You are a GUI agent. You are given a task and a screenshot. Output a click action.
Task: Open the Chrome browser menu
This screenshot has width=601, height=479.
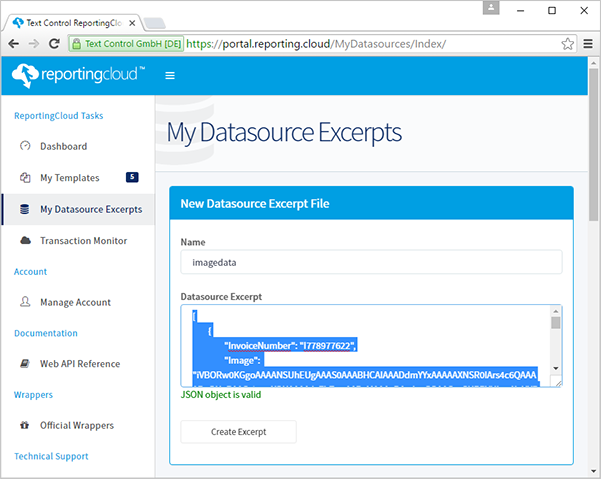coord(588,44)
